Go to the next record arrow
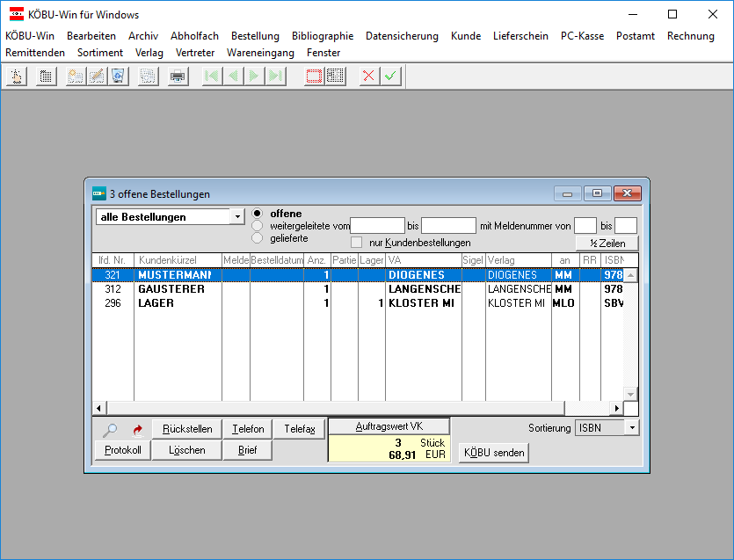This screenshot has width=734, height=560. (254, 76)
